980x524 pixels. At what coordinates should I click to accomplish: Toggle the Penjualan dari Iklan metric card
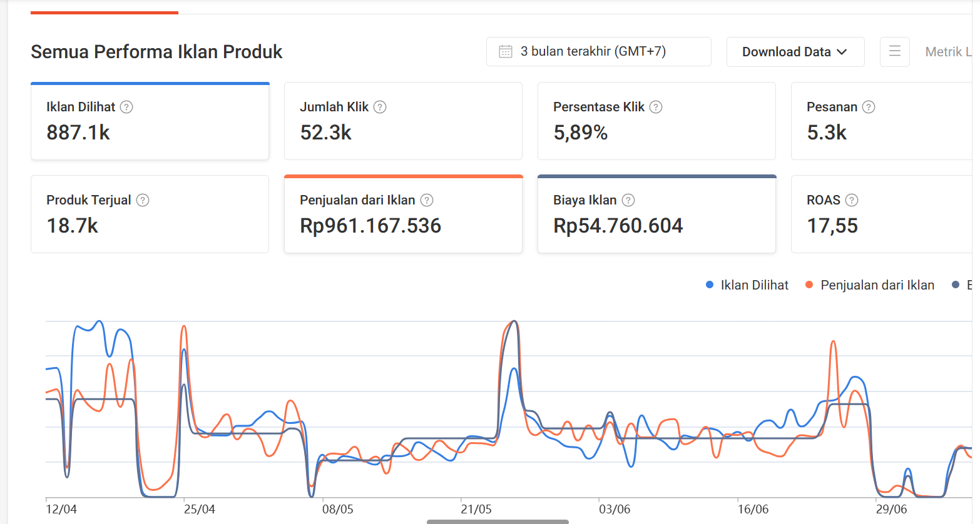[x=403, y=214]
